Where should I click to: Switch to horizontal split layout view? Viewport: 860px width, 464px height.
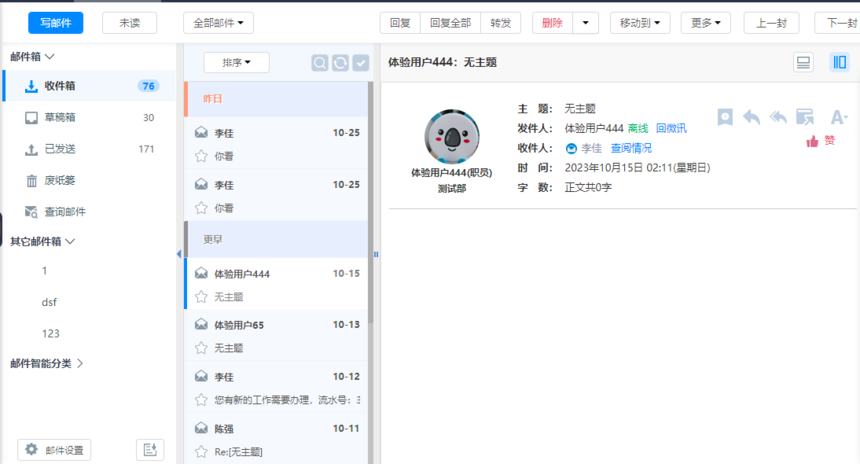coord(803,63)
